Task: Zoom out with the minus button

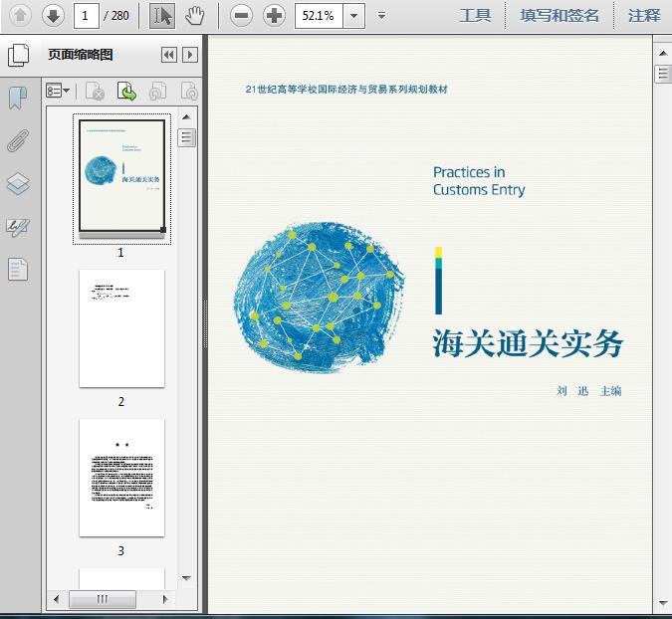Action: [x=241, y=16]
